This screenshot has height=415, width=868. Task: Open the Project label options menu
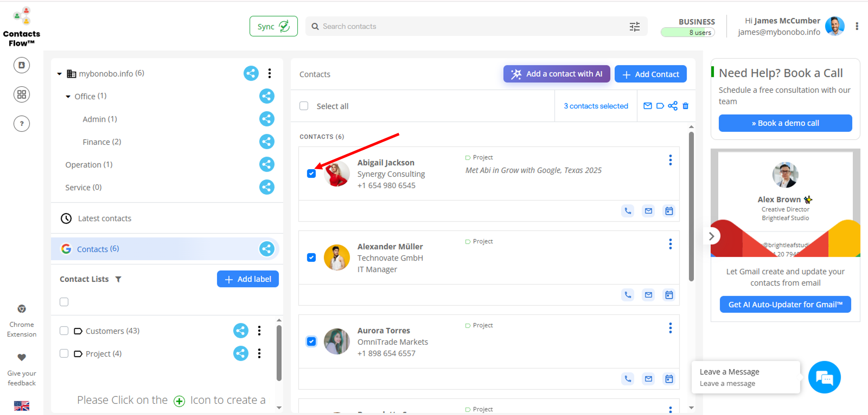[259, 353]
